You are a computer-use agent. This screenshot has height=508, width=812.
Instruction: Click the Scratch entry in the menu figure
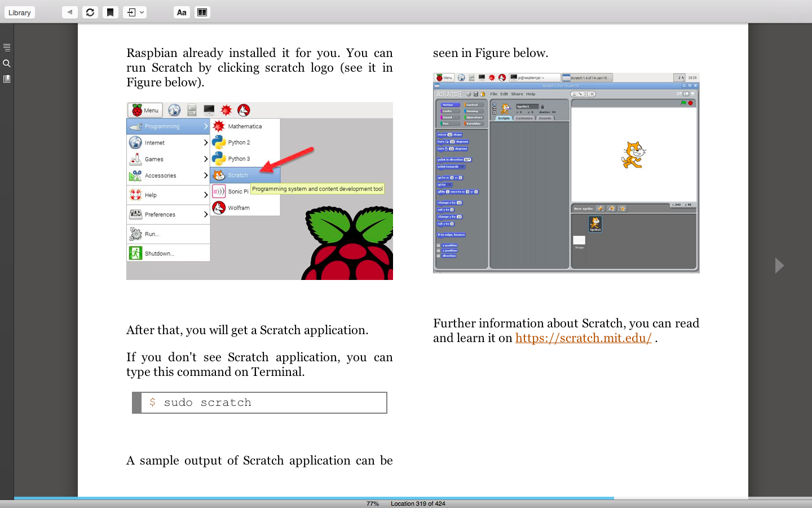click(245, 175)
